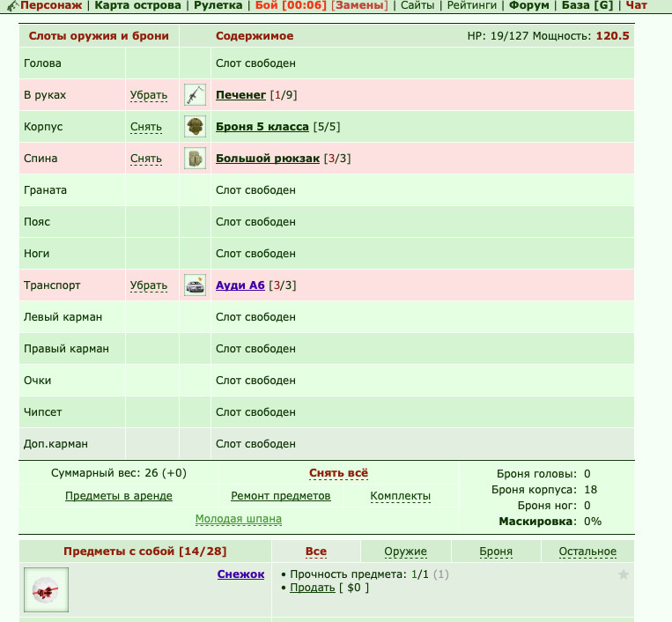Click Убрать in the В руках row
Screen dimensions: 672x622
tap(149, 95)
